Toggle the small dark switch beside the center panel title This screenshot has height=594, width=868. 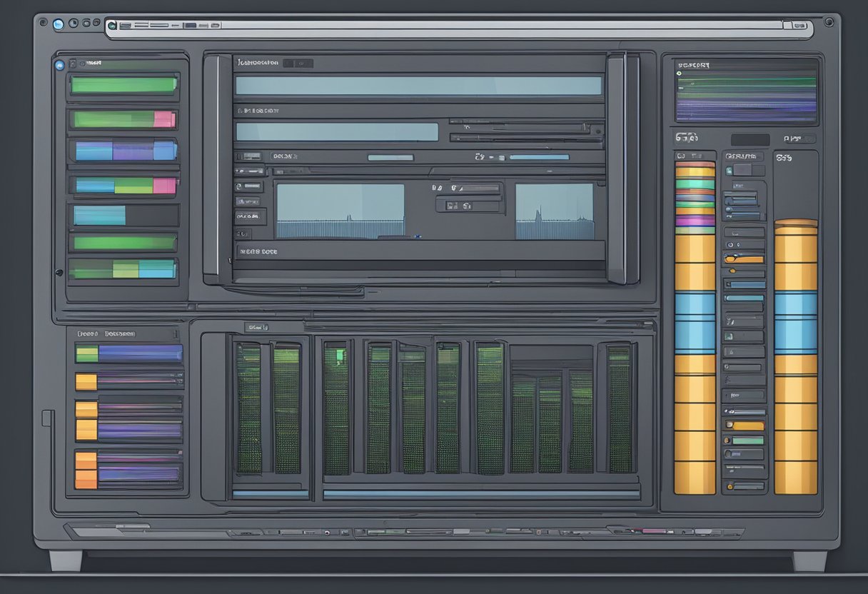pos(298,63)
